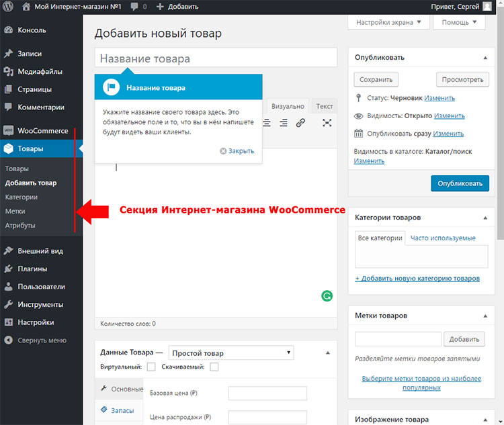Click Просмотреть preview button

point(462,79)
